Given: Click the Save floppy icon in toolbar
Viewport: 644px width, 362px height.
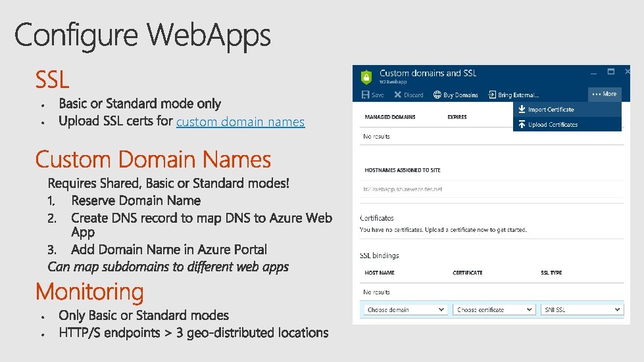Looking at the screenshot, I should (365, 95).
